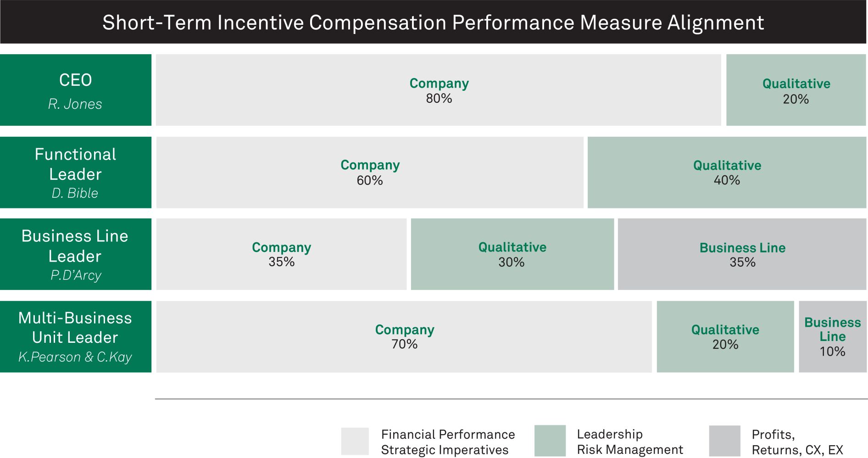The height and width of the screenshot is (458, 868).
Task: Select the CEO's Qualitative 20% segment
Action: (796, 90)
